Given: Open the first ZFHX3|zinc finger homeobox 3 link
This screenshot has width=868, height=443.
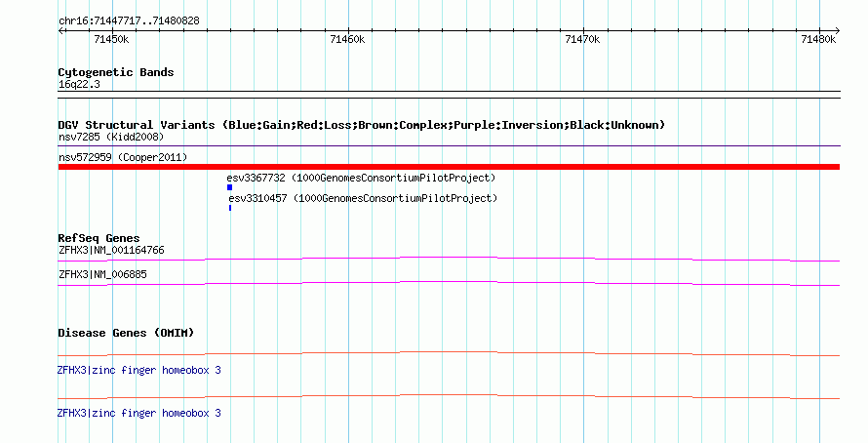Looking at the screenshot, I should (x=138, y=370).
